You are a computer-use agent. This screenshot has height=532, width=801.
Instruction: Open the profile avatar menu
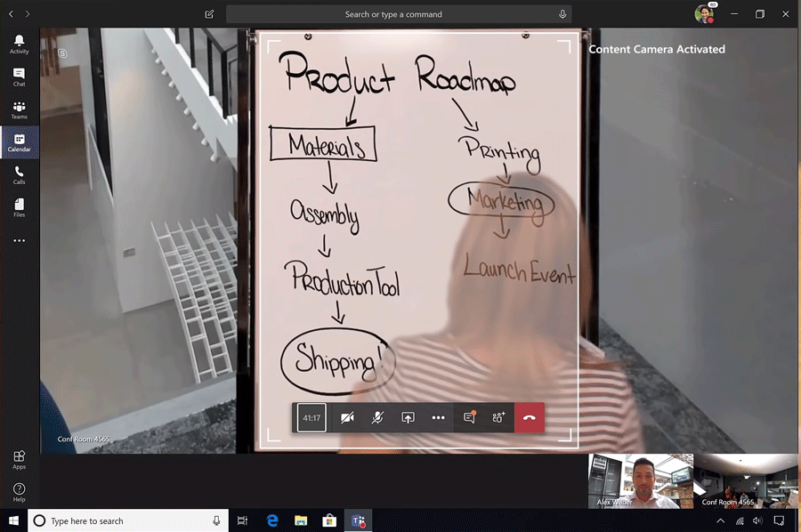pos(704,13)
